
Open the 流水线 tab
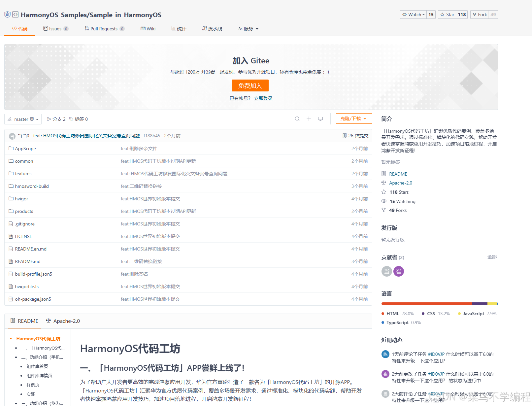click(212, 29)
